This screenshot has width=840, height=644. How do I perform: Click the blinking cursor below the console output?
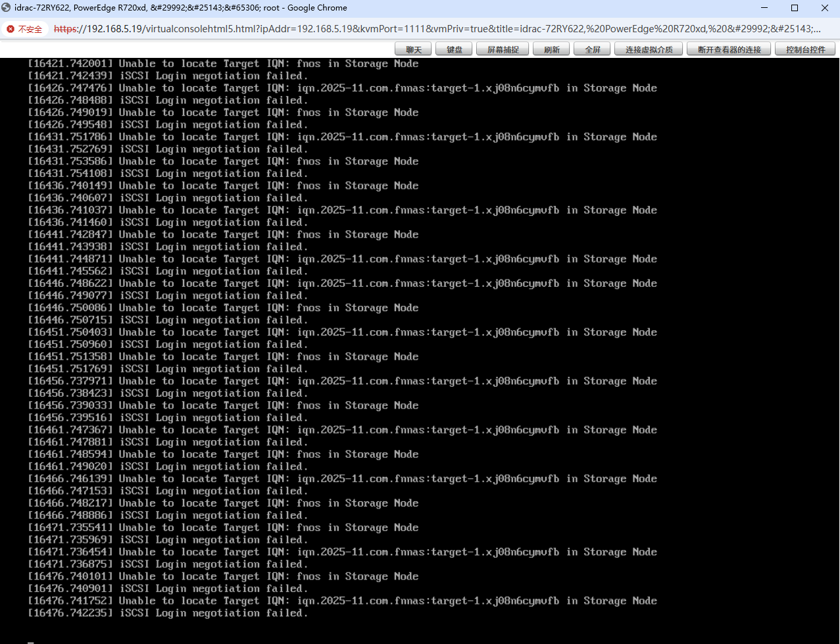(x=30, y=642)
